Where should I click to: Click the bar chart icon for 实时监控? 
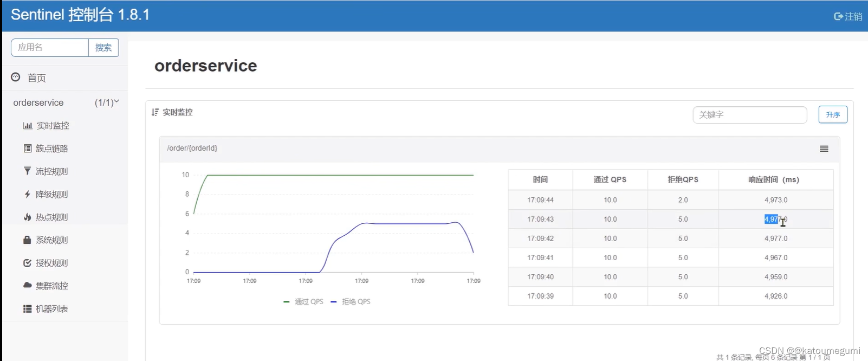[x=28, y=125]
